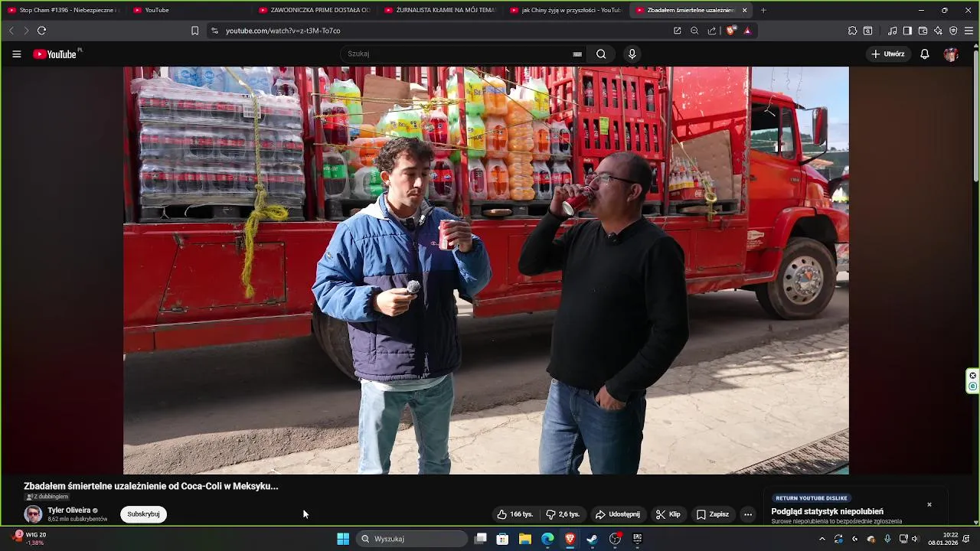This screenshot has height=551, width=980.
Task: Save video with Zapisz button
Action: (x=713, y=514)
